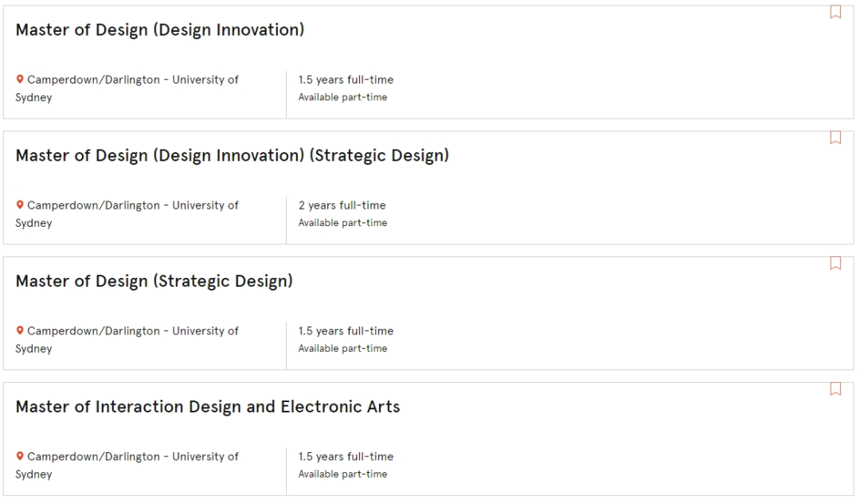This screenshot has height=504, width=860.
Task: Click location pin on Master of Design (Strategic Design) card
Action: 20,330
